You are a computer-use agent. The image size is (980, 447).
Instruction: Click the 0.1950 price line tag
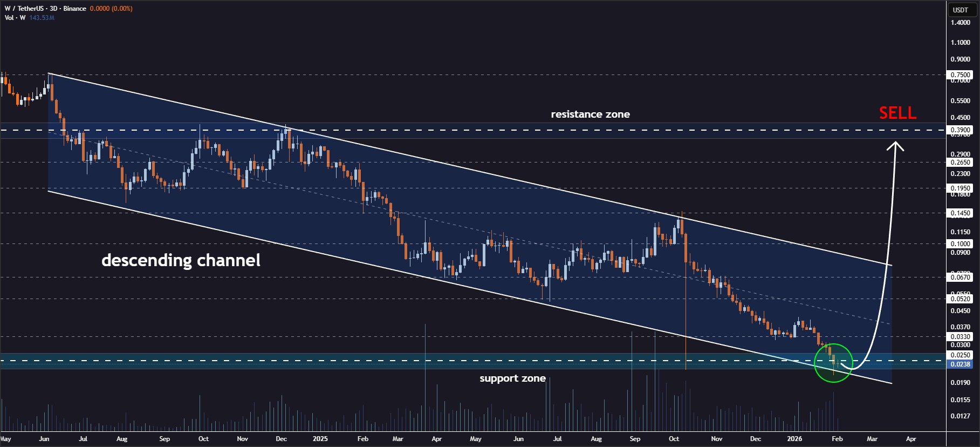pos(960,188)
